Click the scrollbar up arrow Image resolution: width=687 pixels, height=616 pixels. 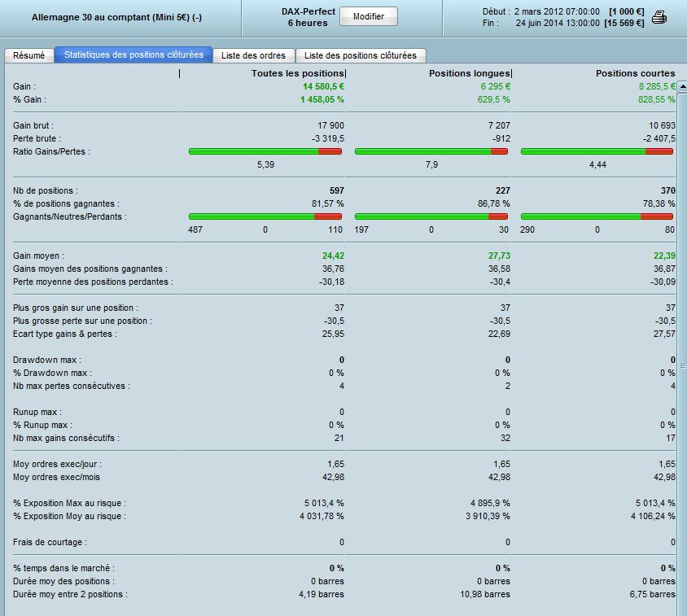683,87
